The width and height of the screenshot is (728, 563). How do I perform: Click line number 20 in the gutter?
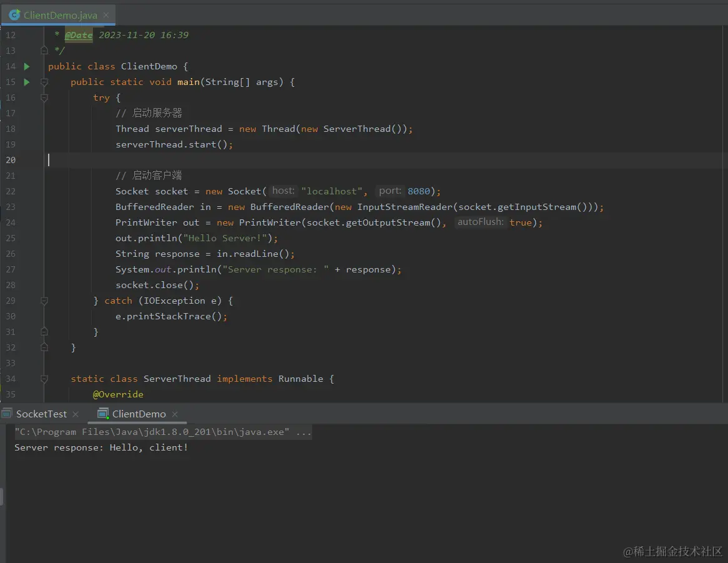pyautogui.click(x=11, y=160)
